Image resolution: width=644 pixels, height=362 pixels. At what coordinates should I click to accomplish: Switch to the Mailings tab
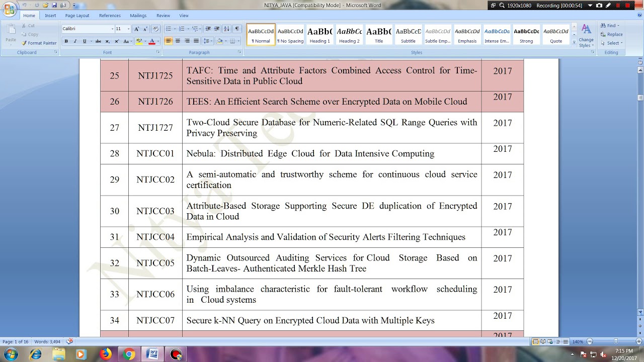138,16
